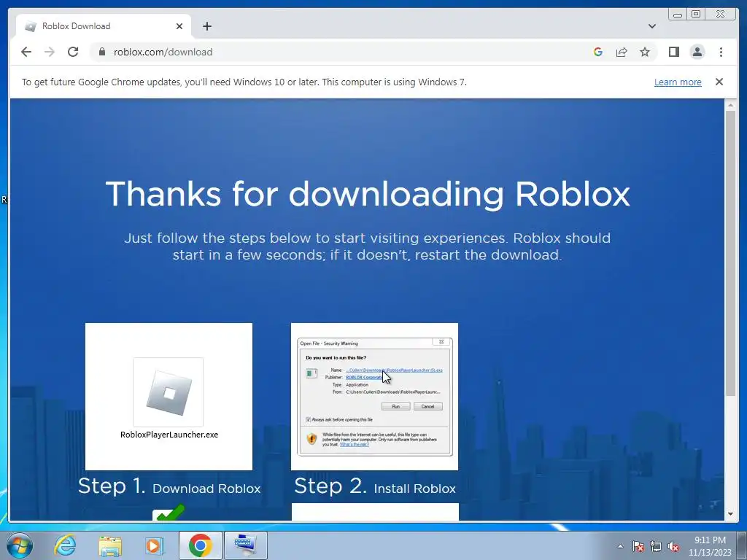Open the clock showing 9:11 PM
The width and height of the screenshot is (747, 560).
coord(710,546)
